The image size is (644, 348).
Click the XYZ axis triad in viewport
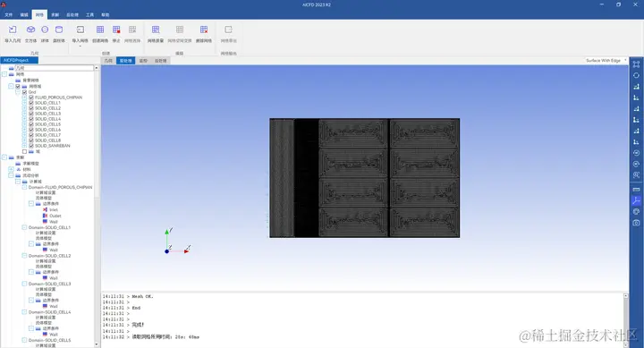point(177,242)
